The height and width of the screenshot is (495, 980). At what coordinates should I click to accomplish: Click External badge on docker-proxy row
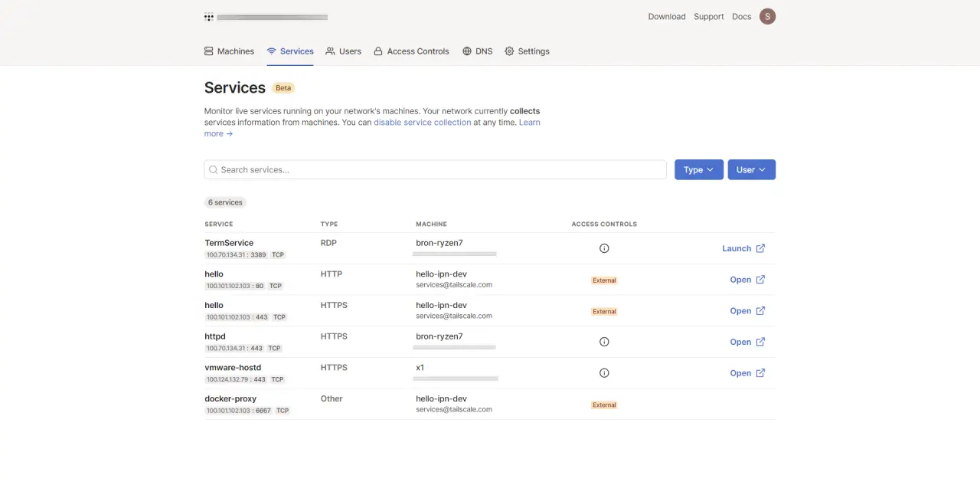click(x=604, y=405)
